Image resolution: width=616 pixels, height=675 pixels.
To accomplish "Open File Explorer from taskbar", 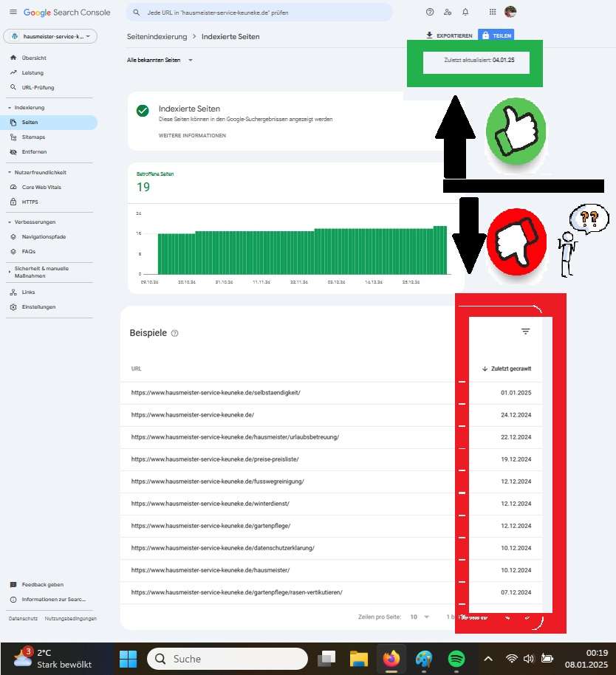I will [358, 659].
